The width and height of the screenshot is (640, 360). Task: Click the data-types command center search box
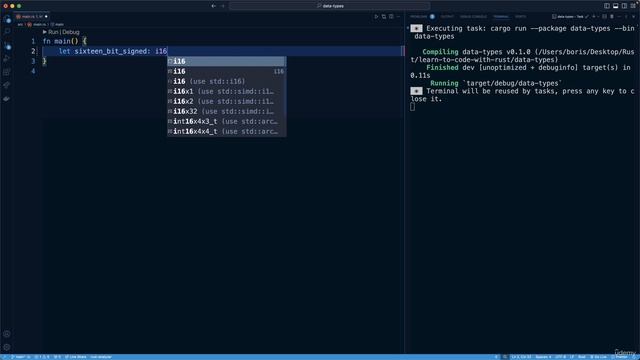coord(330,6)
